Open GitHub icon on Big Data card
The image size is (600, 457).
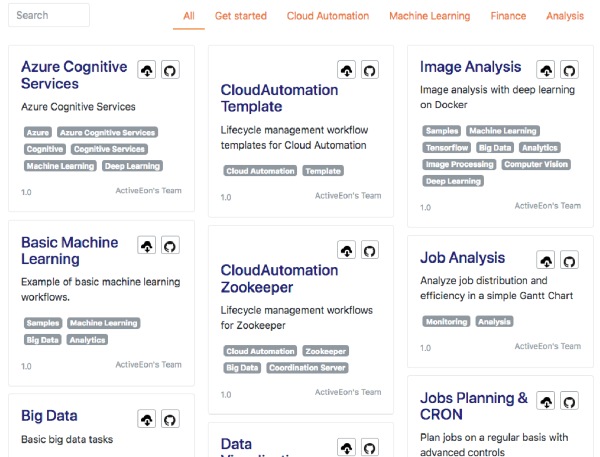coord(170,419)
